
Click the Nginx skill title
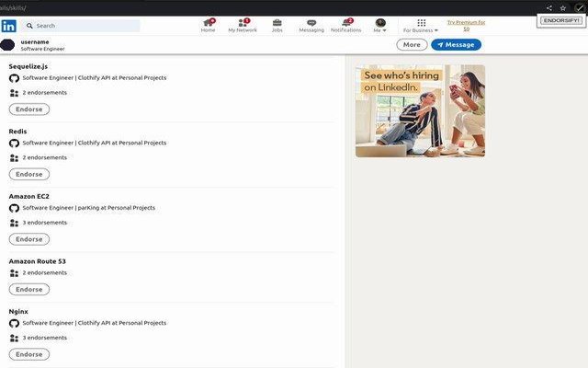(18, 311)
